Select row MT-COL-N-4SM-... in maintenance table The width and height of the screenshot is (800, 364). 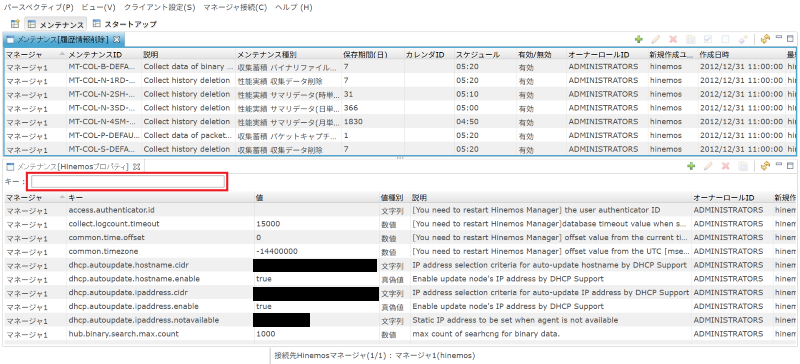399,122
